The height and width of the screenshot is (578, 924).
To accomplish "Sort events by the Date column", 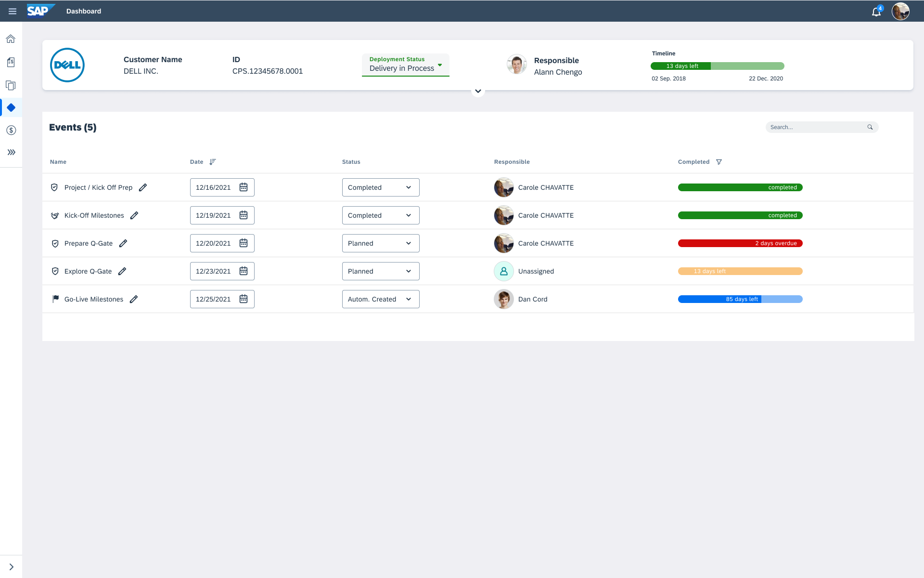I will pyautogui.click(x=213, y=162).
